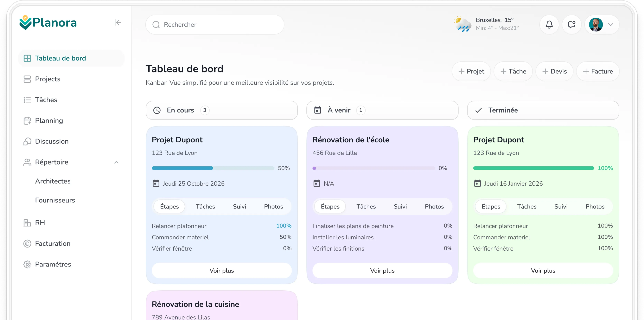The image size is (644, 320).
Task: Open Fournisseurs under Répertoire
Action: (x=55, y=200)
